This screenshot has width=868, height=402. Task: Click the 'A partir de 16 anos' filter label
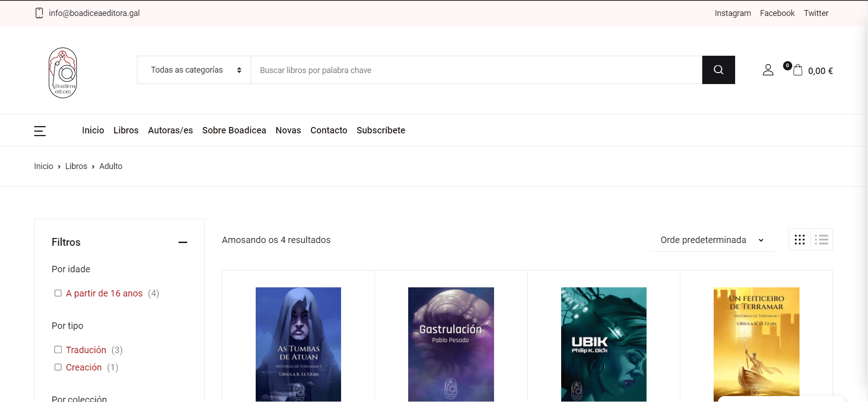104,293
